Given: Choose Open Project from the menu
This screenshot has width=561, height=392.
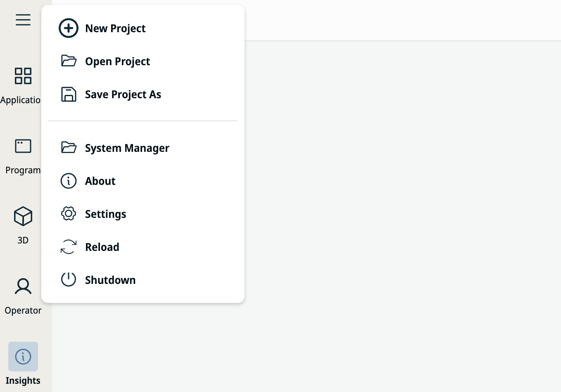Looking at the screenshot, I should 117,61.
